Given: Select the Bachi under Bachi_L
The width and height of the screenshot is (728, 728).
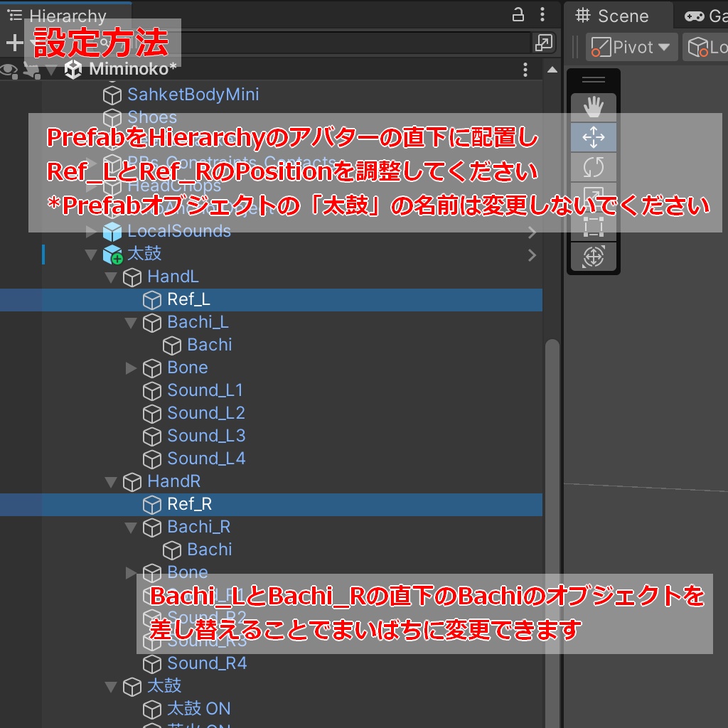Looking at the screenshot, I should coord(210,345).
